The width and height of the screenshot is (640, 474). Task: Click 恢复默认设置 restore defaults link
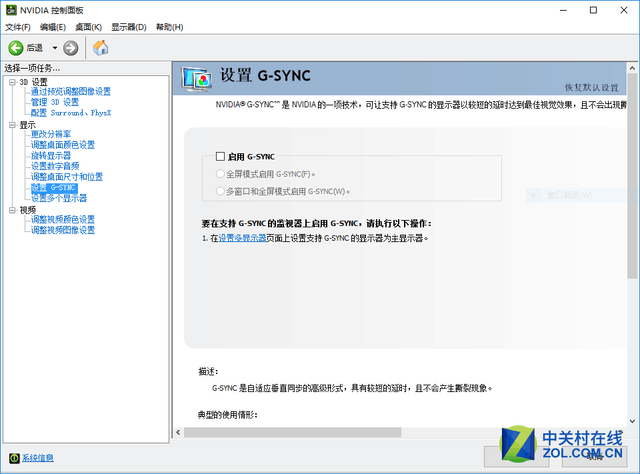click(x=591, y=87)
